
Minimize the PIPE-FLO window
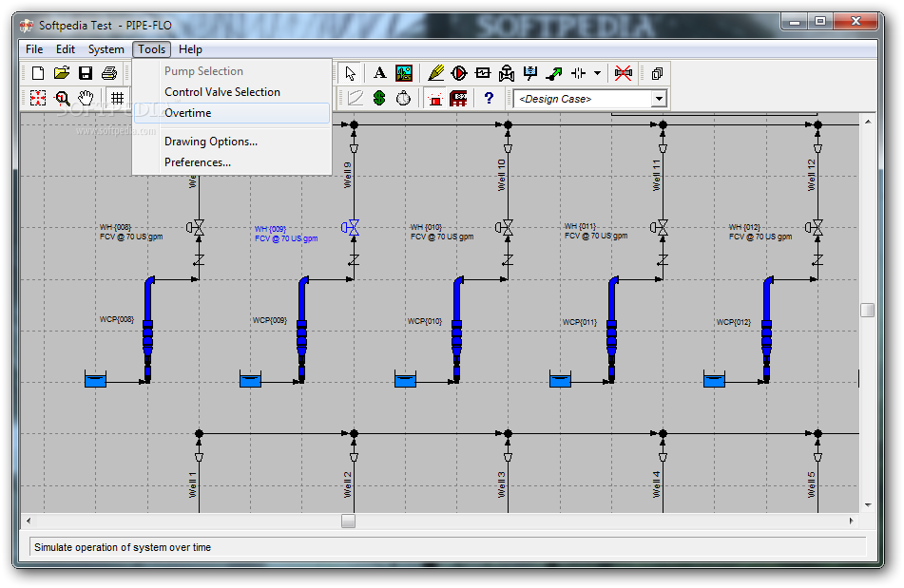coord(795,22)
